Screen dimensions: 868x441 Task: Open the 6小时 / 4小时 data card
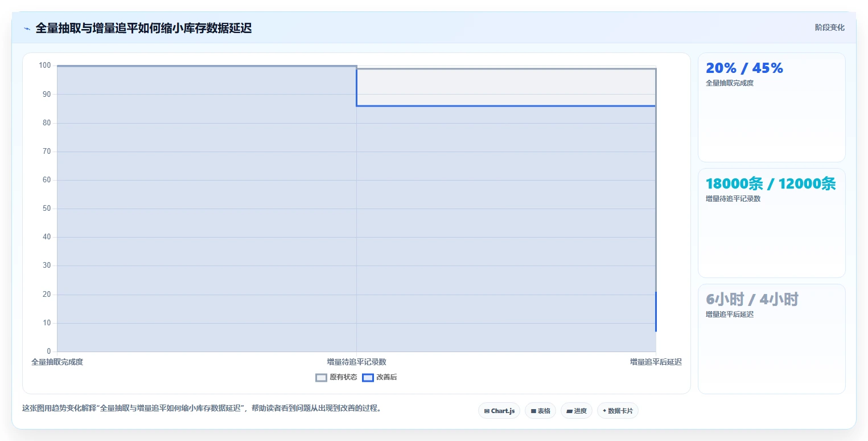(x=771, y=339)
